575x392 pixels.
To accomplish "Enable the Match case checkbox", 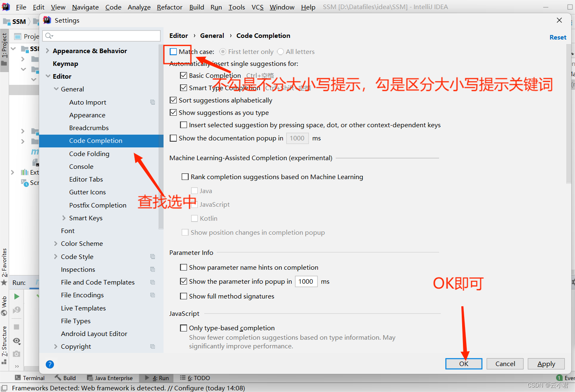I will point(173,51).
